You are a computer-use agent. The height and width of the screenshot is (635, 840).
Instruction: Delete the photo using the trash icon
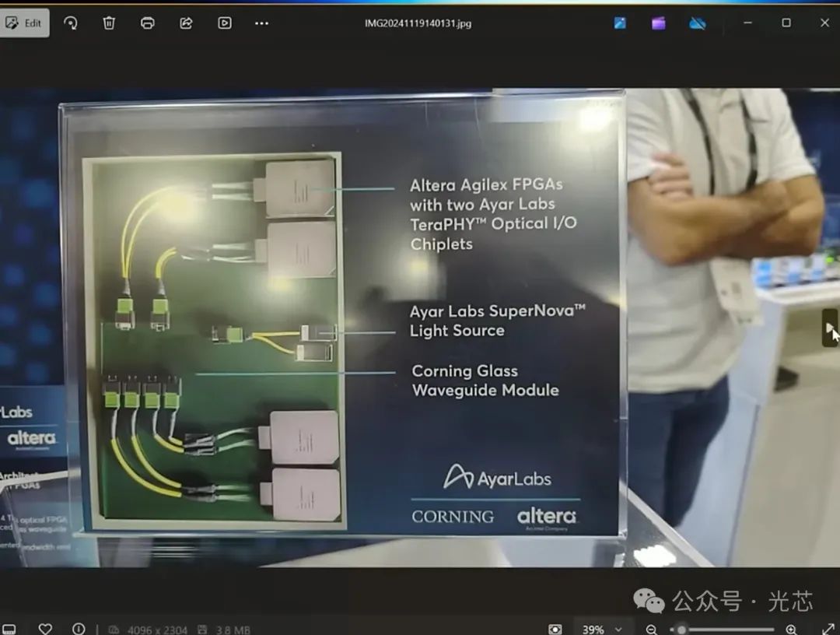click(109, 23)
